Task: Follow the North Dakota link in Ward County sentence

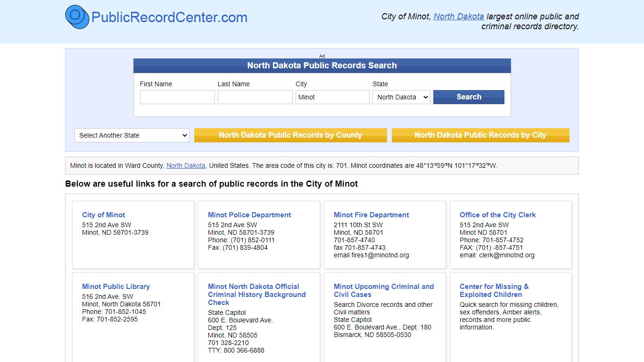Action: click(x=186, y=165)
